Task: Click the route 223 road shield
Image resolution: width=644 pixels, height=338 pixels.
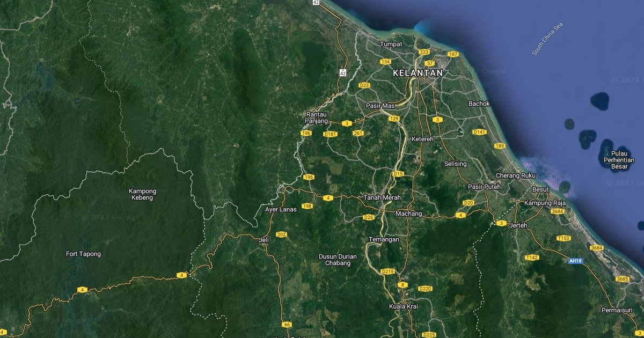Action: (424, 52)
